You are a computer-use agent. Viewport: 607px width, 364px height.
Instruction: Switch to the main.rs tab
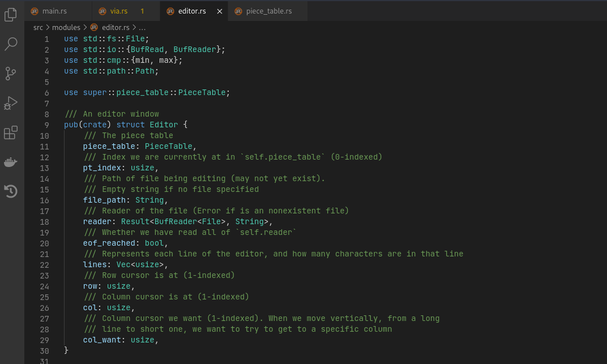tap(58, 11)
